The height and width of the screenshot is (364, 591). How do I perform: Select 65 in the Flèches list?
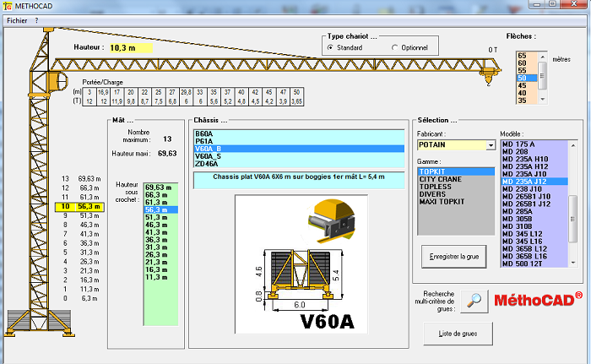click(x=527, y=56)
